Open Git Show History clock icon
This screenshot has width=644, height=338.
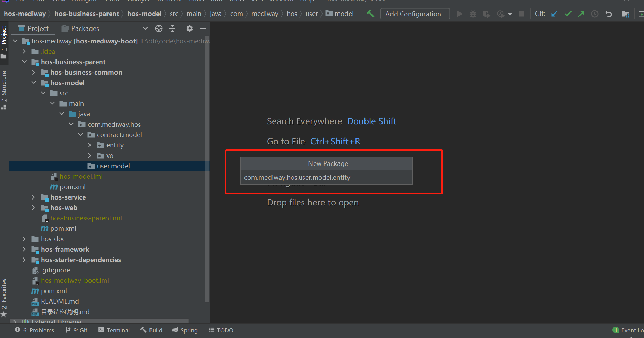(595, 14)
